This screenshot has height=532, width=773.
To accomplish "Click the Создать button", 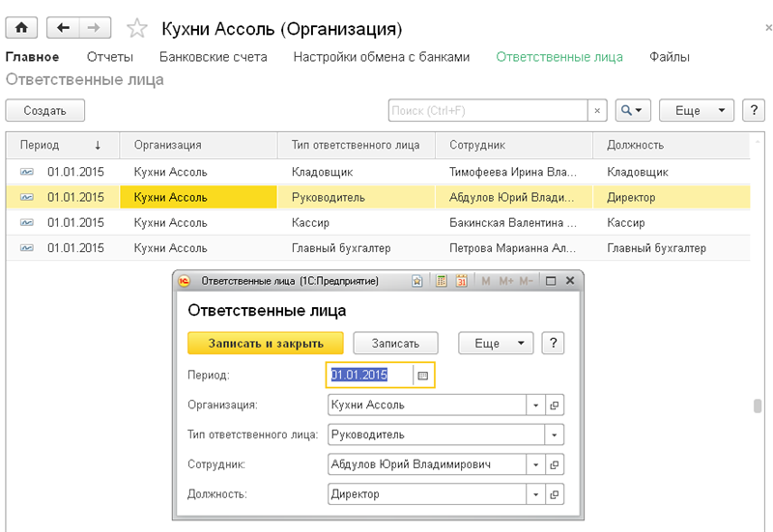I will click(44, 111).
